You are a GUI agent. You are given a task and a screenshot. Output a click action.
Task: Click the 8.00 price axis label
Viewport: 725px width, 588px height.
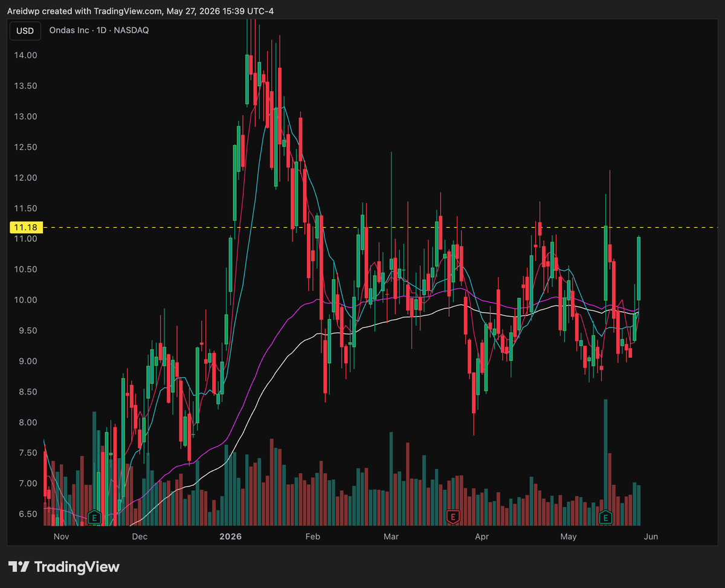(27, 422)
